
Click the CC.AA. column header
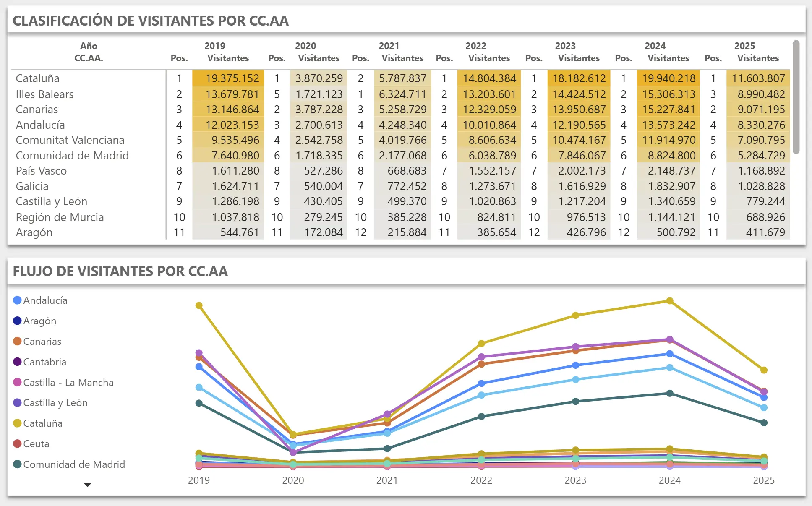tap(89, 58)
